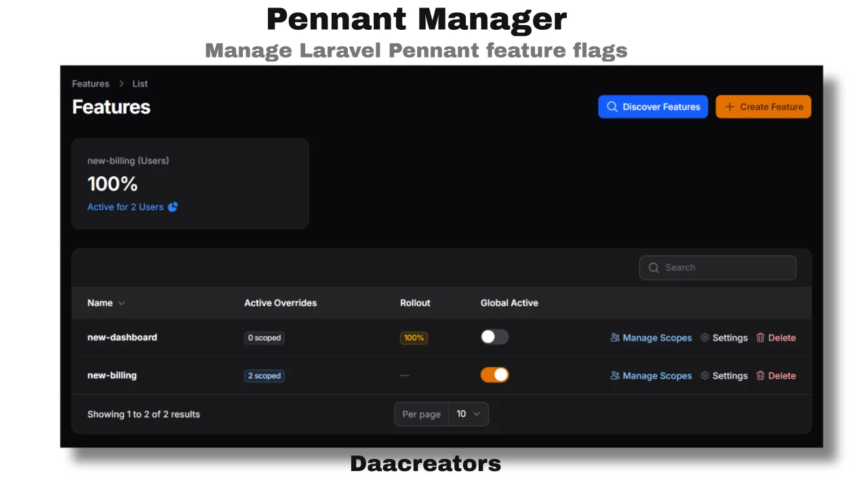
Task: Click the users icon in the new-dashboard row
Action: tap(615, 338)
